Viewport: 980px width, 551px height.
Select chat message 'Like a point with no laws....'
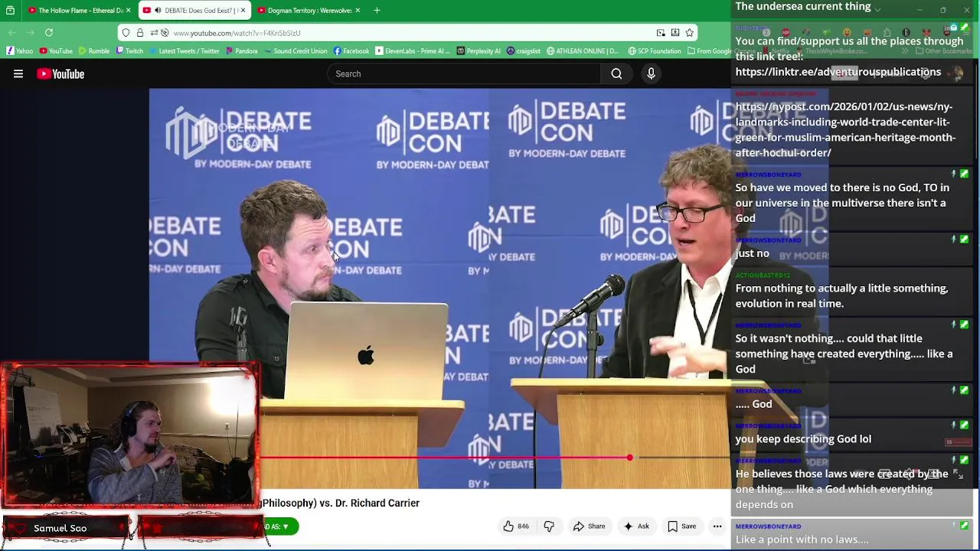pos(802,540)
